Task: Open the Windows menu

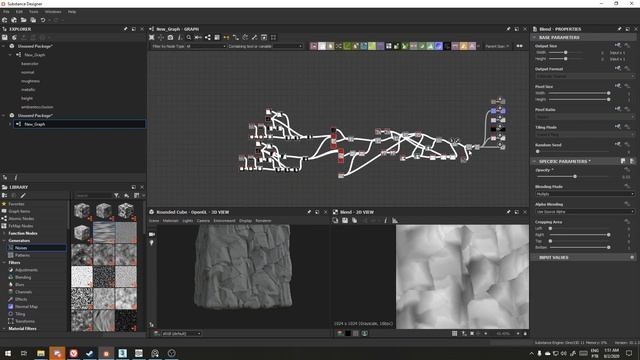Action: click(53, 12)
